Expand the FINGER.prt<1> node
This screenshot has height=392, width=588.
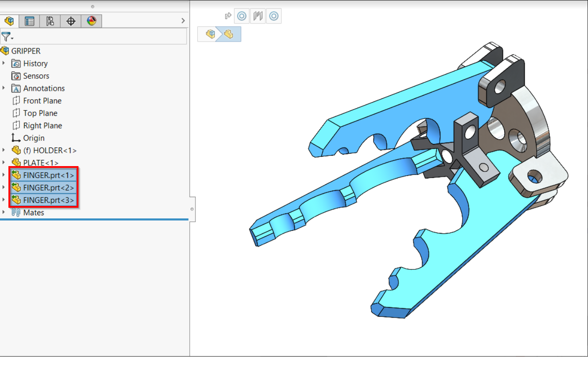coord(4,175)
